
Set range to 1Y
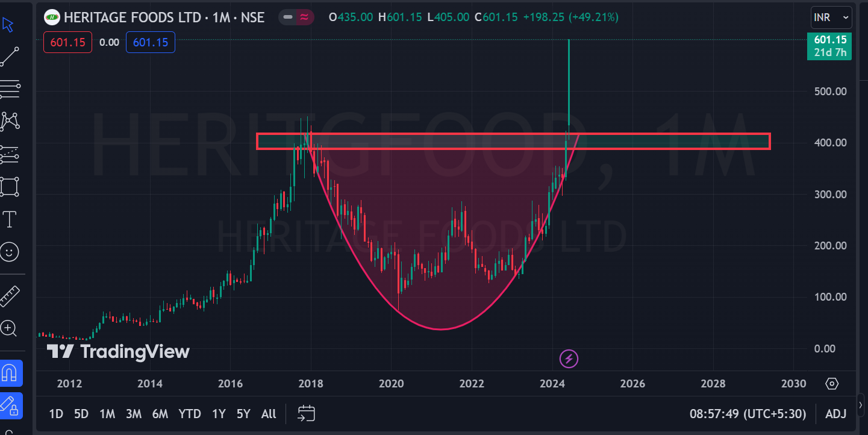pyautogui.click(x=219, y=414)
